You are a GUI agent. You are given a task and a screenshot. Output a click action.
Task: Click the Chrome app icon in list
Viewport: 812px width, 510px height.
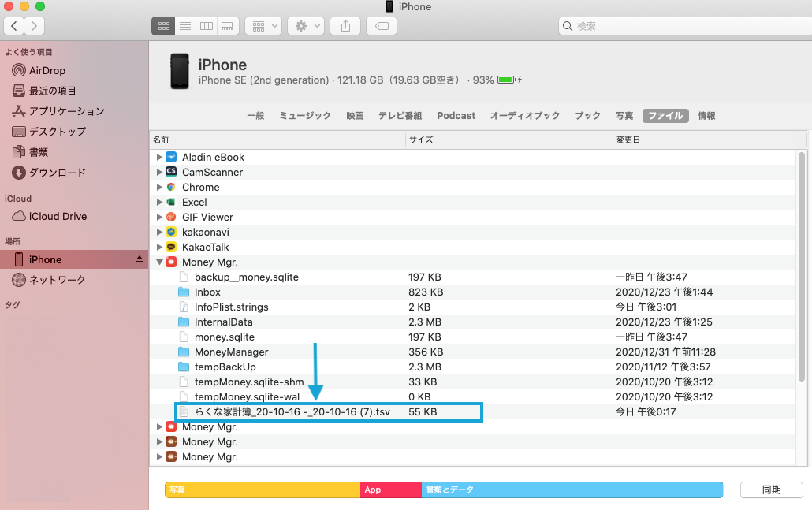coord(170,188)
